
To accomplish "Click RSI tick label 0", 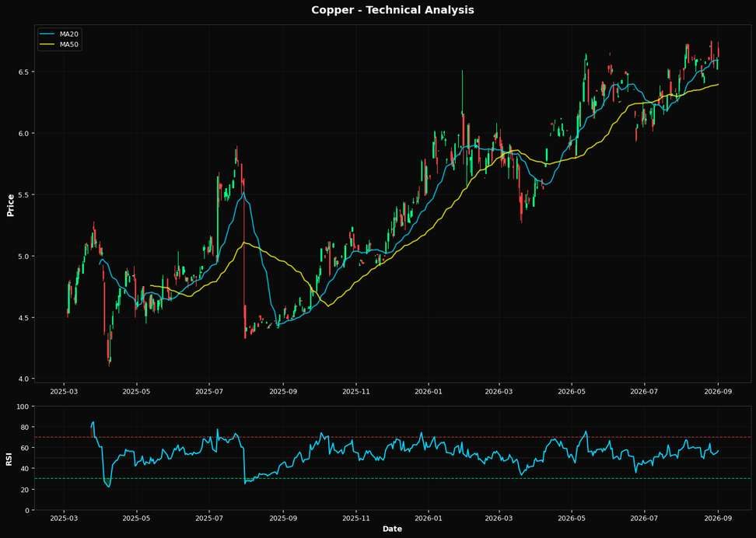I will (x=29, y=511).
